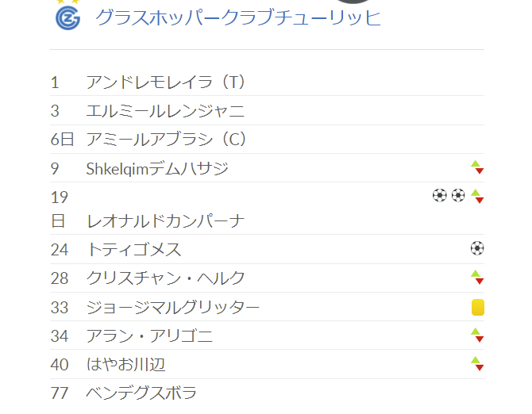The height and width of the screenshot is (414, 532).
Task: Click substitution arrows beside レオナルドカンパーナ goals
Action: click(x=477, y=196)
